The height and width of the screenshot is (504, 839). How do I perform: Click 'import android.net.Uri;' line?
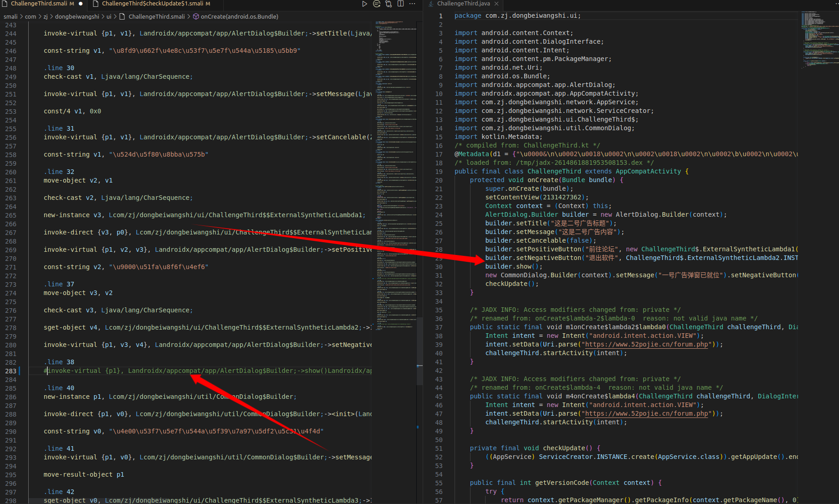click(x=498, y=68)
